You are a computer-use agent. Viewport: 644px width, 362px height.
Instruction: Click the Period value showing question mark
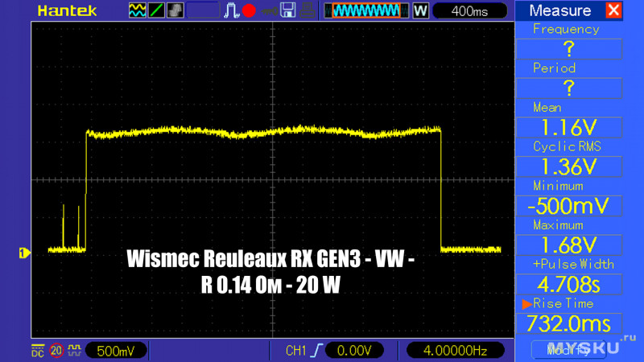569,88
